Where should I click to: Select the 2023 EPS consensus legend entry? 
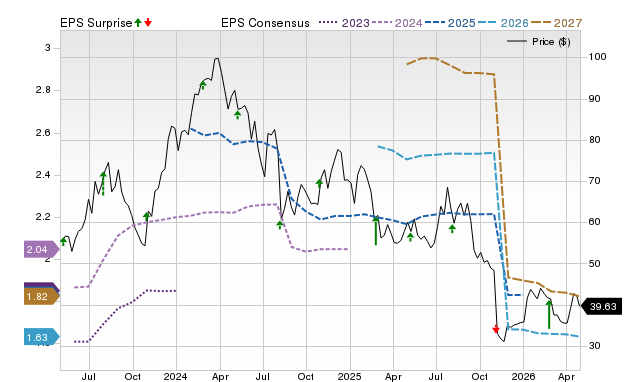pyautogui.click(x=344, y=23)
